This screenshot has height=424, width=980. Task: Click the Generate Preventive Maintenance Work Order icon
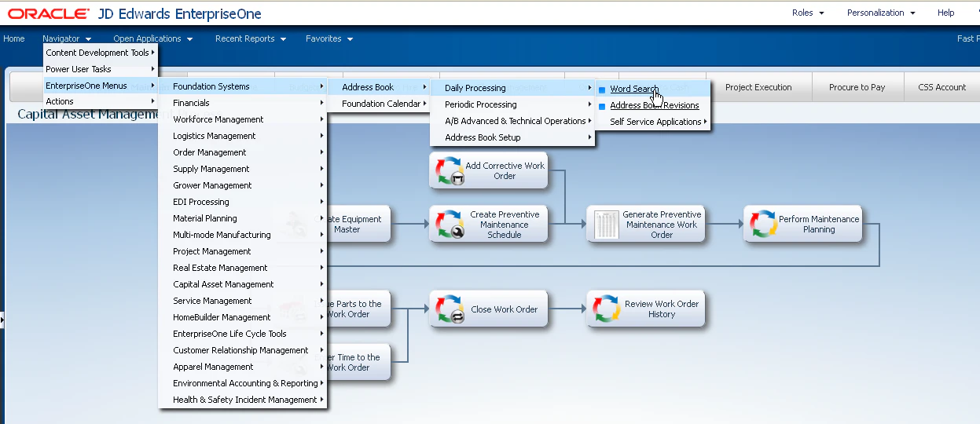607,225
